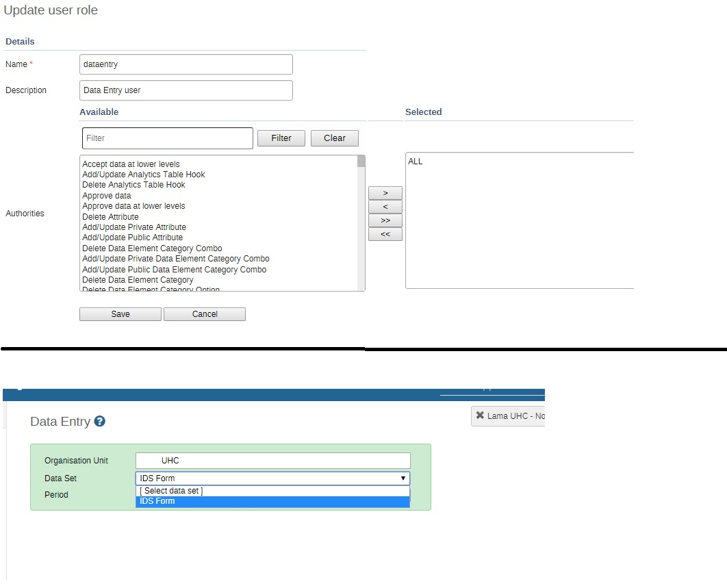This screenshot has height=588, width=727.
Task: Pick the [ Select data set ] option
Action: pos(272,491)
